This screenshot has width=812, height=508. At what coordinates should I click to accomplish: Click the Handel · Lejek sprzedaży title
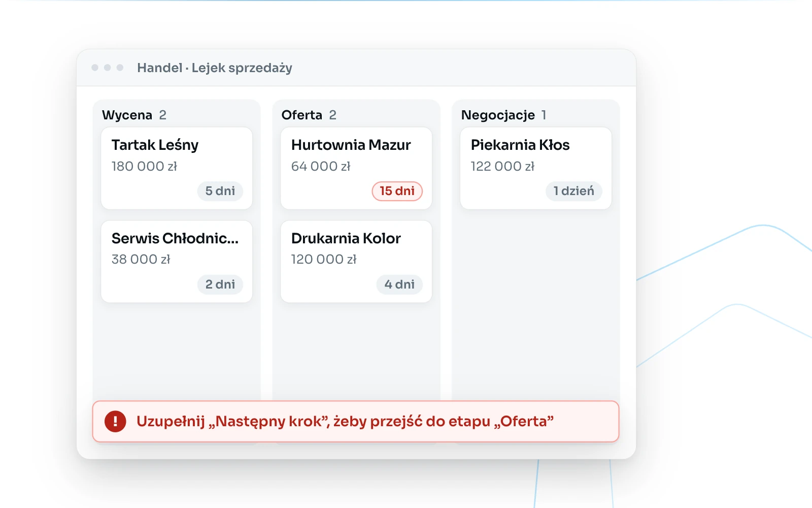215,68
